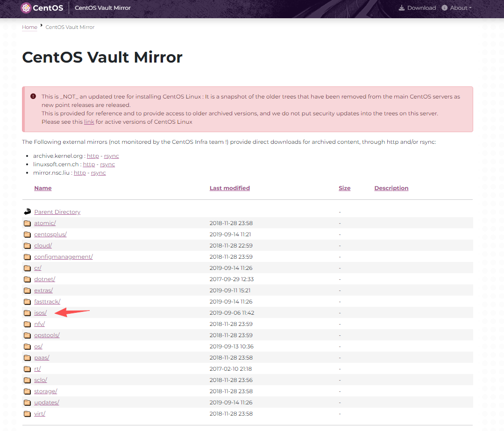Image resolution: width=504 pixels, height=431 pixels.
Task: Click the folder icon beside atomic/
Action: click(27, 223)
